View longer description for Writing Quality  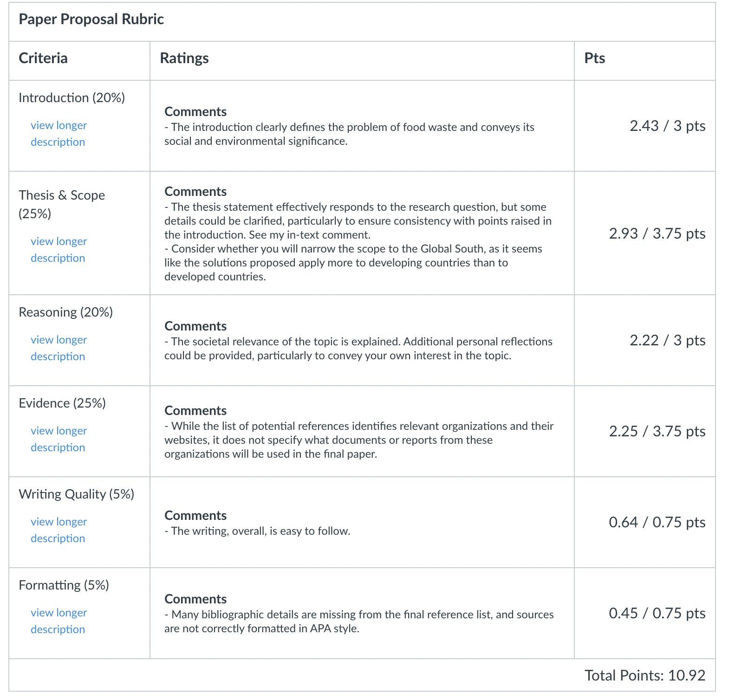point(59,530)
